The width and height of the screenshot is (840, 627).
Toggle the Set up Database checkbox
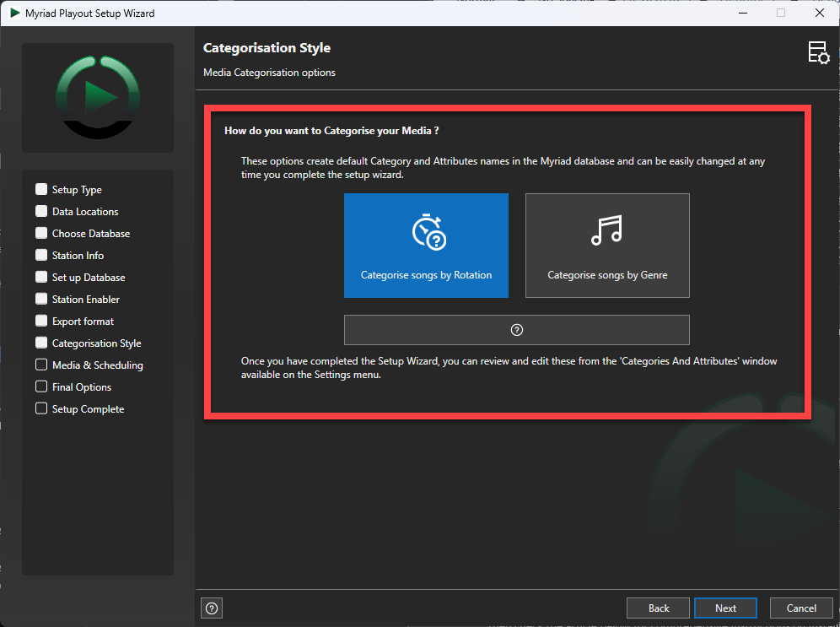[41, 277]
